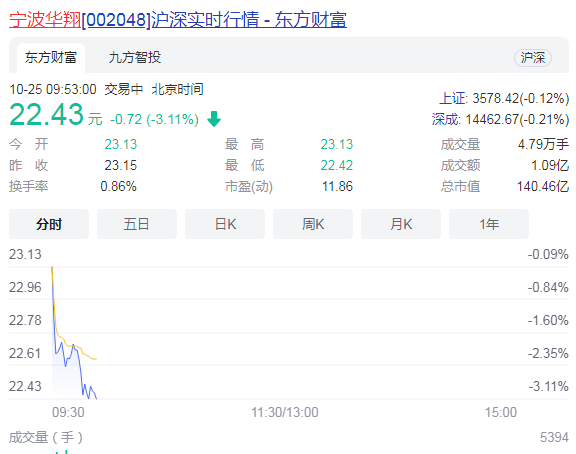This screenshot has width=576, height=454.
Task: Select the 日K chart tab
Action: (225, 224)
